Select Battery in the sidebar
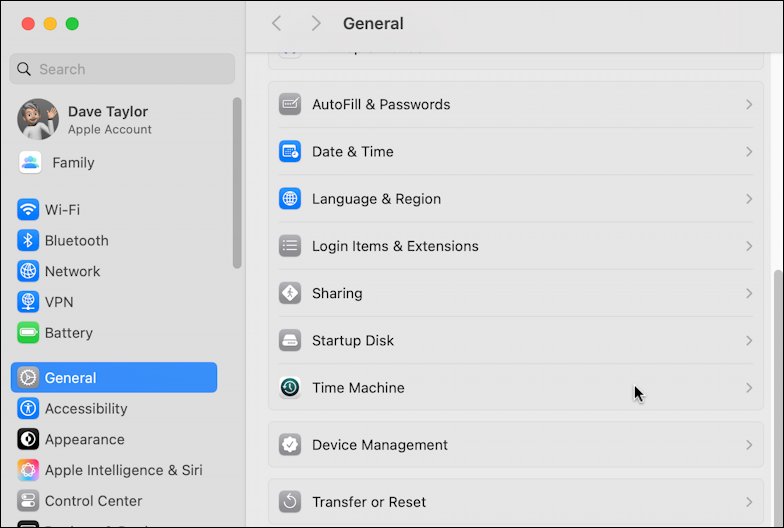 point(114,332)
